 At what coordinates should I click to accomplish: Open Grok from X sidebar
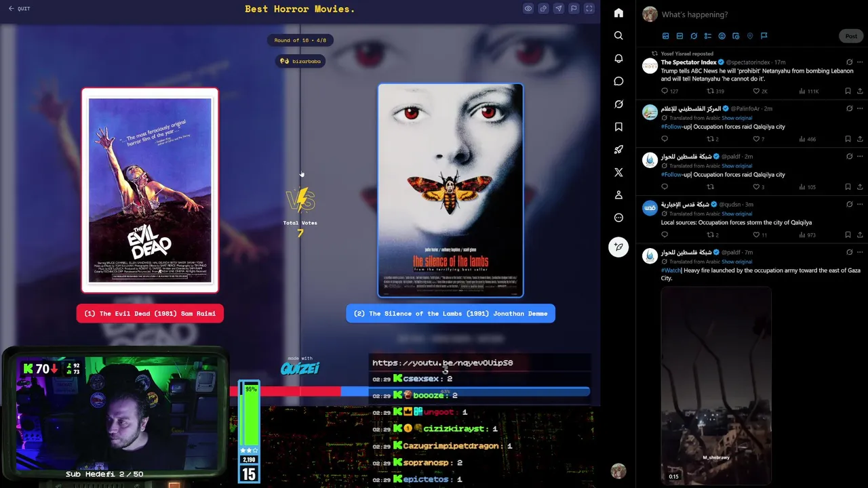click(x=618, y=104)
